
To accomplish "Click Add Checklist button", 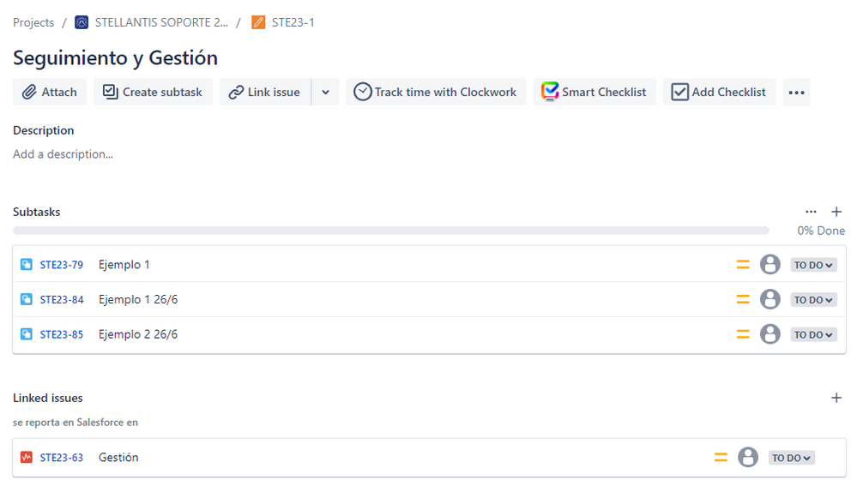I will [x=719, y=92].
